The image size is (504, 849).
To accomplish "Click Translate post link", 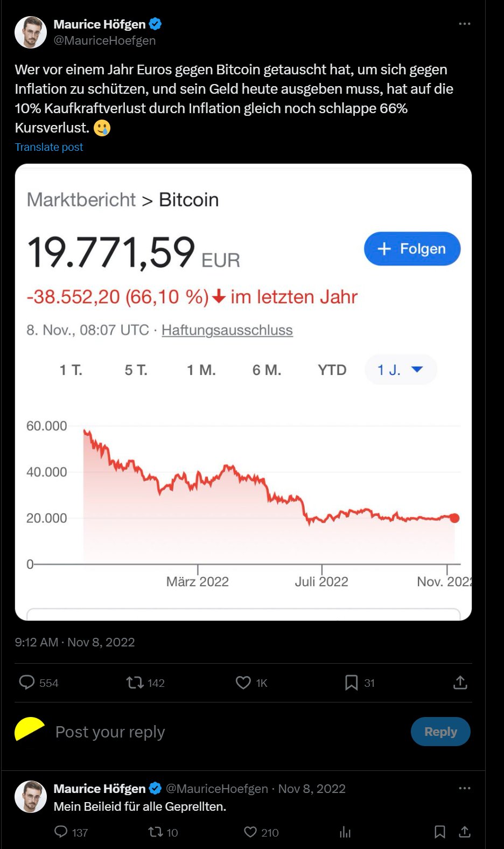I will (49, 147).
